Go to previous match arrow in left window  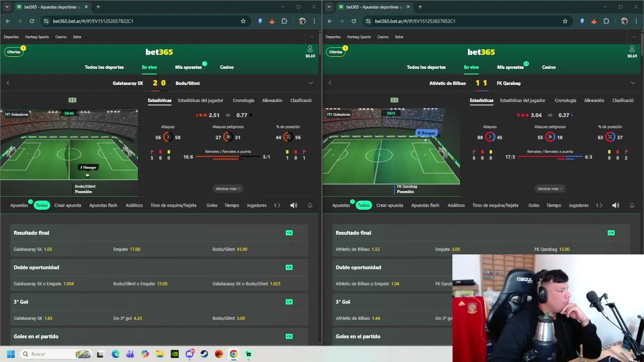[8, 83]
